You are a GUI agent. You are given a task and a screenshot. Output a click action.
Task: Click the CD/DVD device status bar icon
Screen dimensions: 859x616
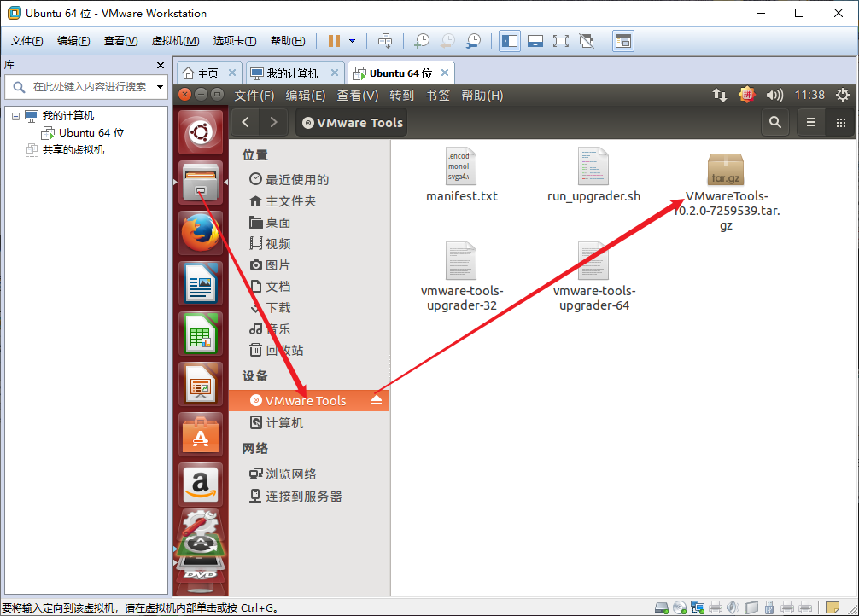(680, 607)
